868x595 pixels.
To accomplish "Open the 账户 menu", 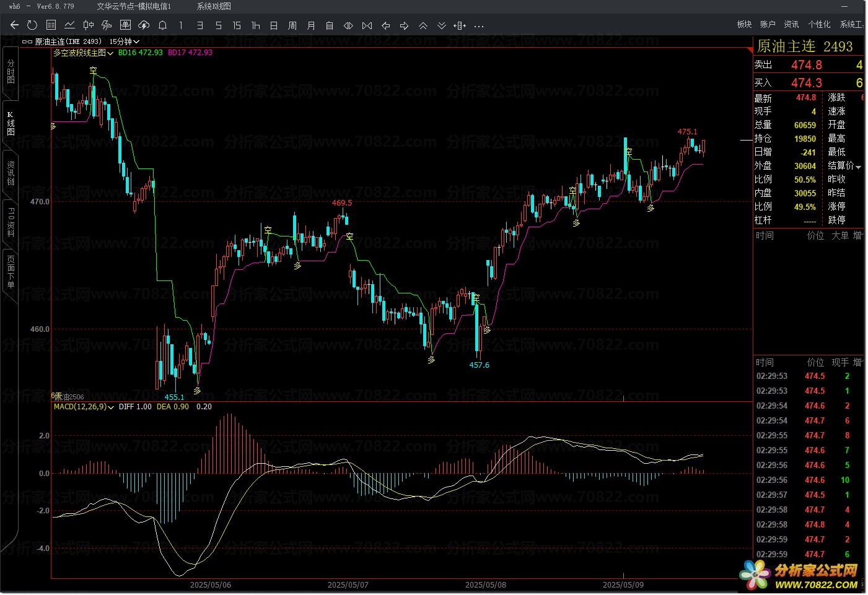I will pyautogui.click(x=768, y=24).
